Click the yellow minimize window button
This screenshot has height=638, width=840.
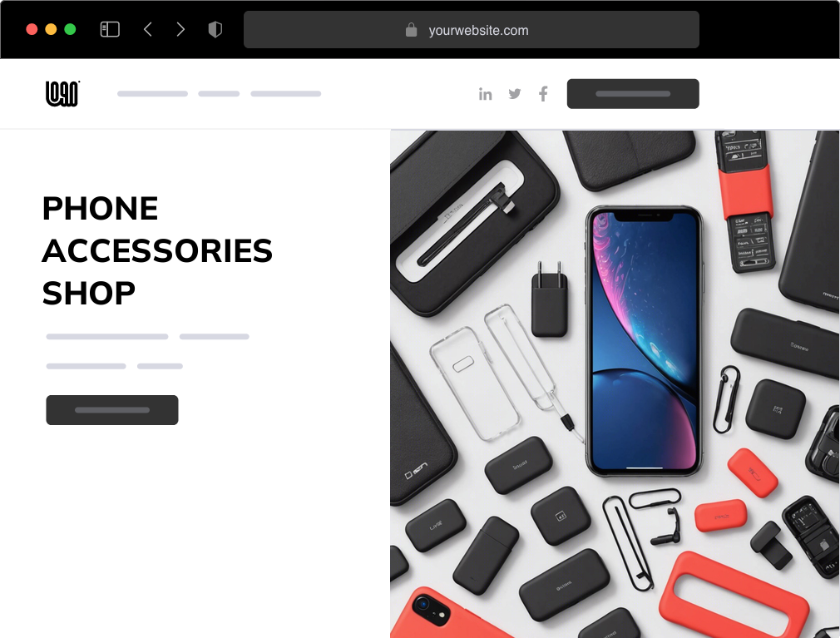[x=51, y=29]
